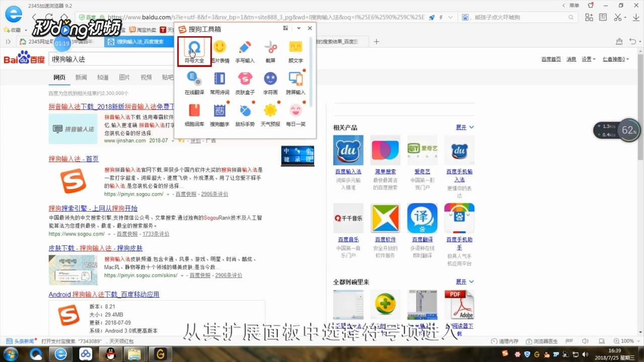Open a new browser tab
Viewport: 644px width, 362px height.
tap(377, 41)
